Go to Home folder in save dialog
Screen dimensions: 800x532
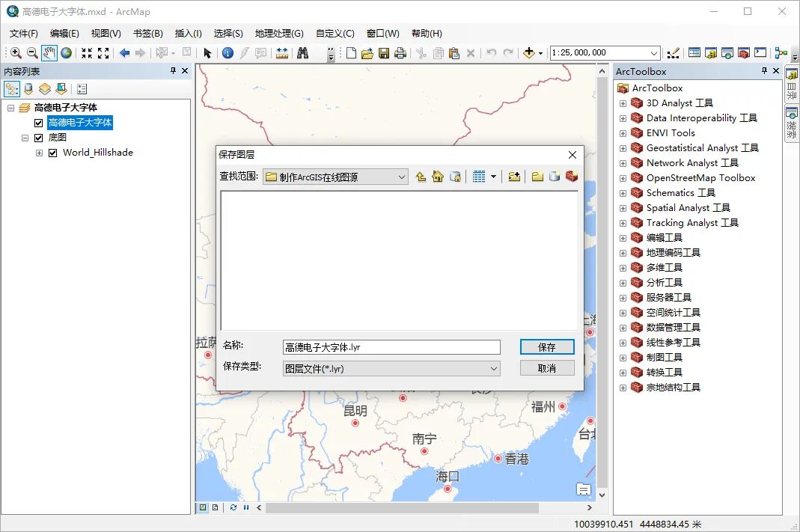(438, 177)
